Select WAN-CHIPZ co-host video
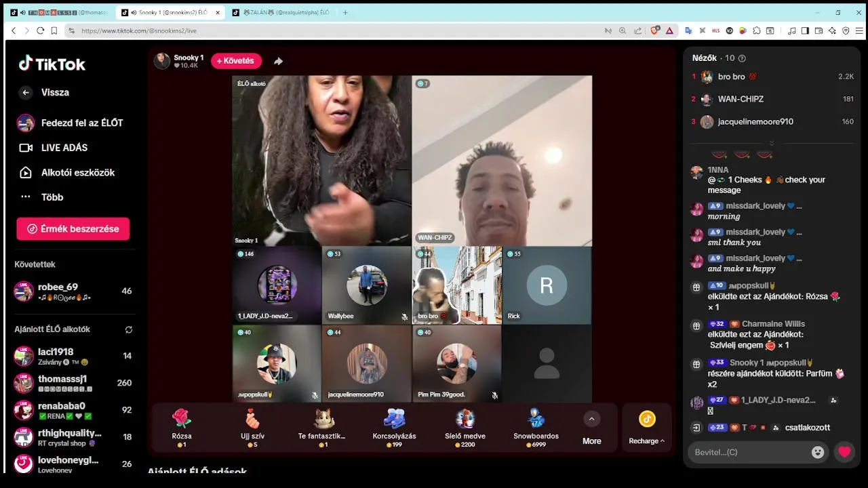This screenshot has width=868, height=488. pos(502,161)
